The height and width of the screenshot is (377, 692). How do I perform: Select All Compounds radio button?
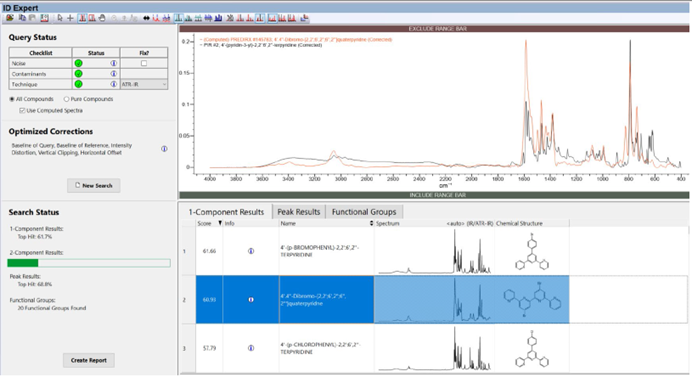[x=12, y=99]
